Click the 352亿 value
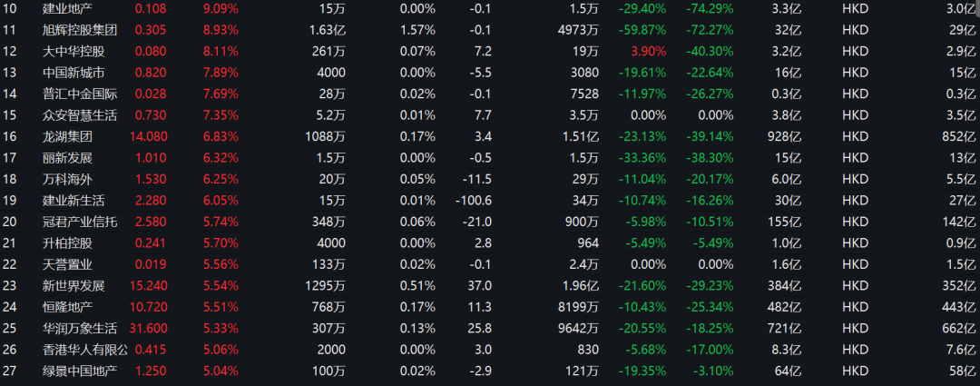The height and width of the screenshot is (386, 980). (x=959, y=285)
